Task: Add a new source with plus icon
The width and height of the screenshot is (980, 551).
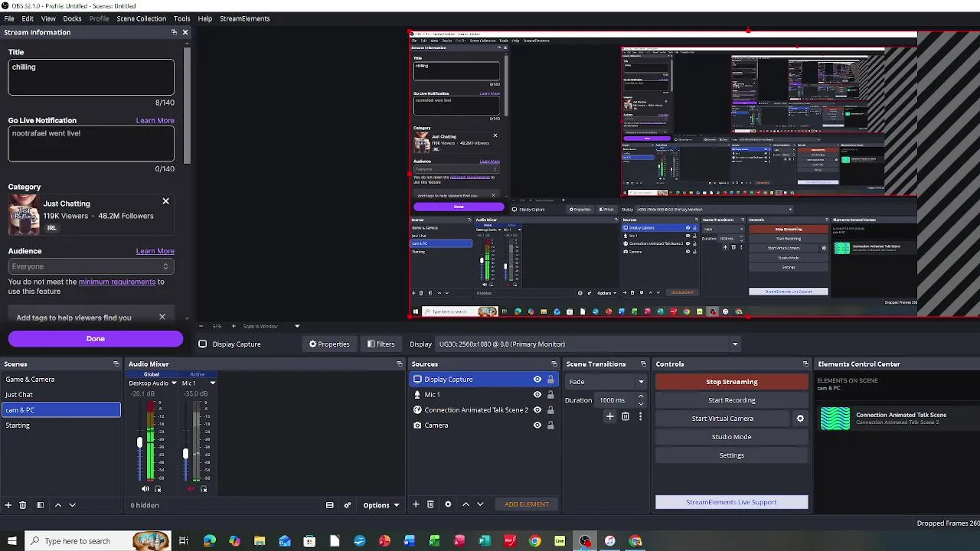Action: 416,504
